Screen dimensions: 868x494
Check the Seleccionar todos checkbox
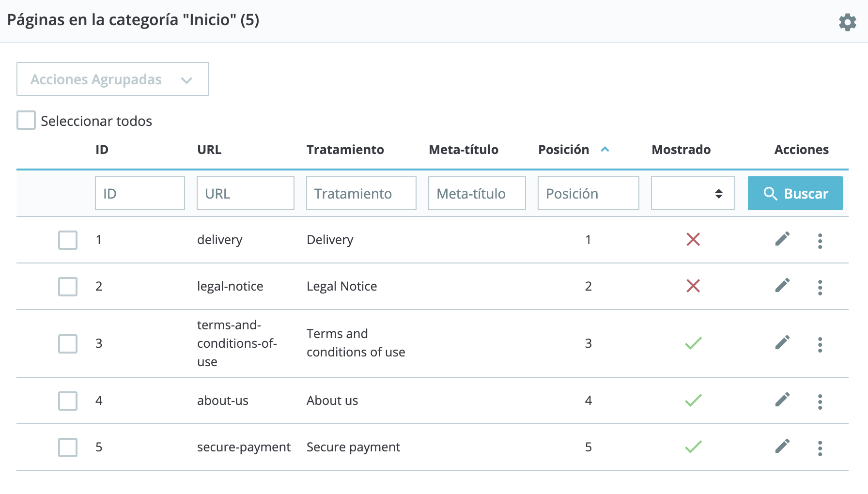pos(26,120)
